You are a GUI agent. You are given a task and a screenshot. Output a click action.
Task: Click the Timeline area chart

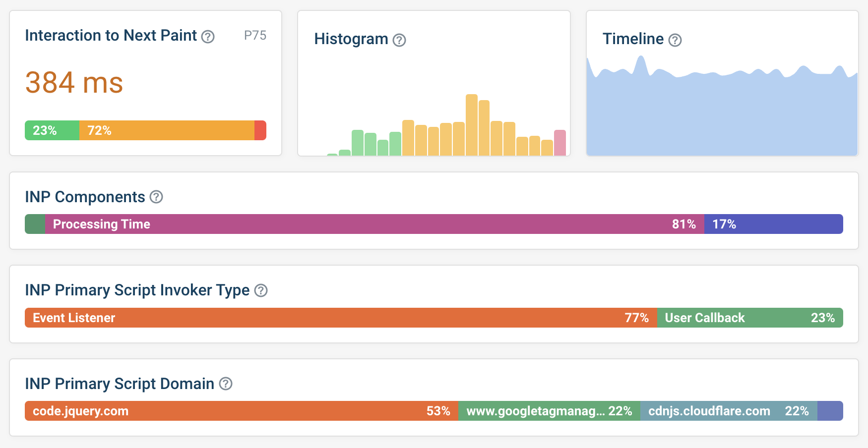coord(722,106)
